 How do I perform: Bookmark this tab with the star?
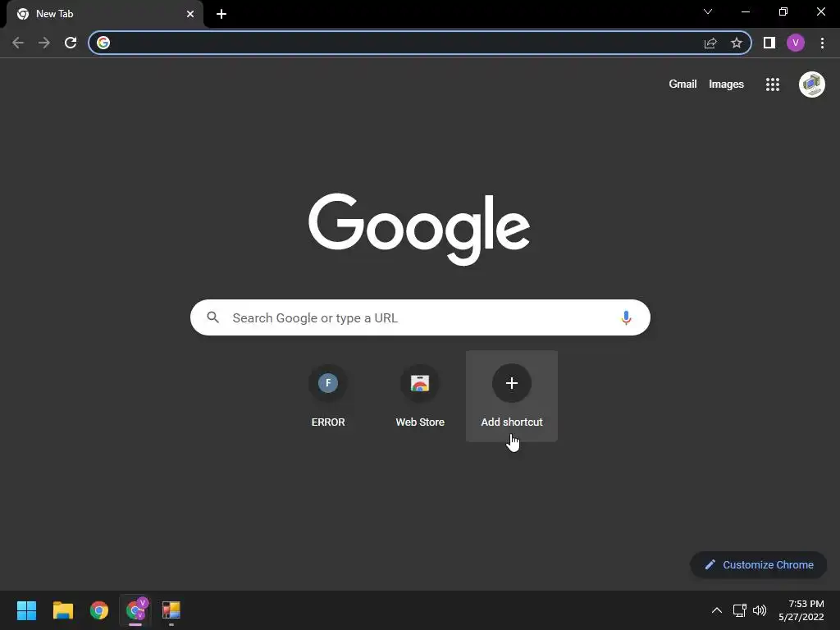(x=737, y=43)
